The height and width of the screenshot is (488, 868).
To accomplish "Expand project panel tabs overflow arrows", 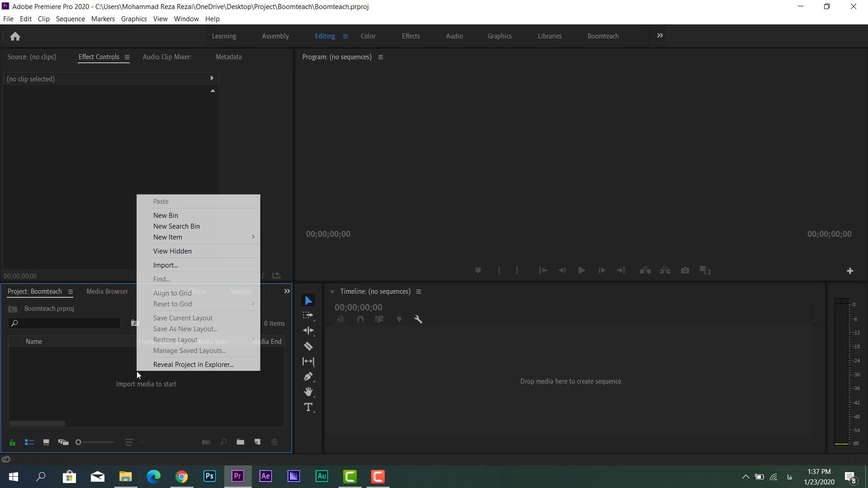I will [x=287, y=291].
